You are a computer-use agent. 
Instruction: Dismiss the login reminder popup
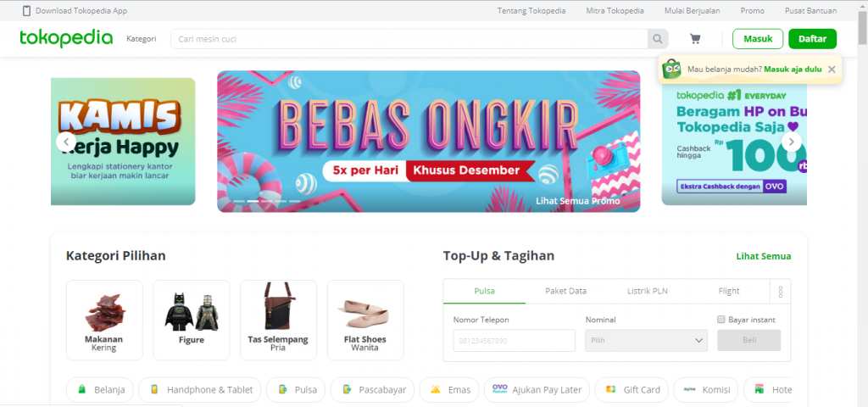[x=832, y=70]
